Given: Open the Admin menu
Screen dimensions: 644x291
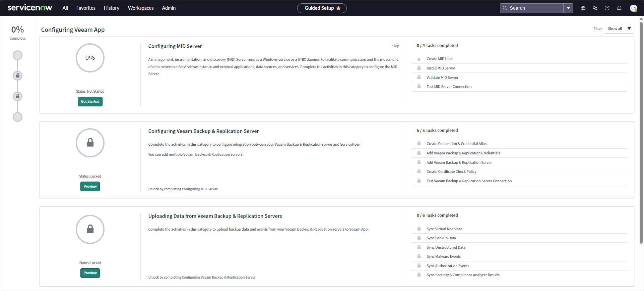Looking at the screenshot, I should pyautogui.click(x=169, y=8).
